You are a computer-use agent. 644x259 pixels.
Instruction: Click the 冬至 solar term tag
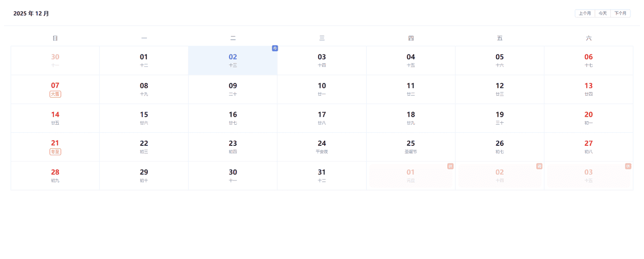click(55, 152)
